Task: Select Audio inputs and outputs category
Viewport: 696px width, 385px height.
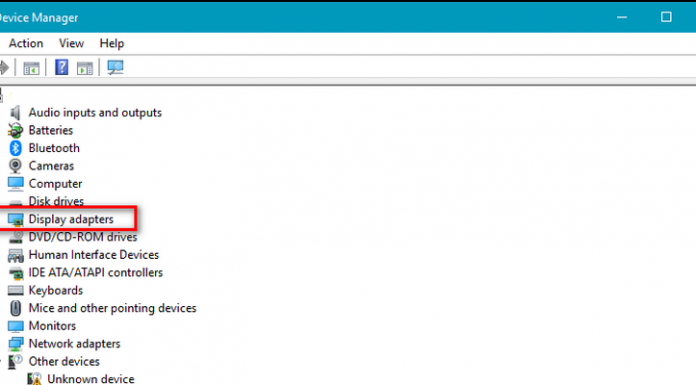Action: point(95,113)
